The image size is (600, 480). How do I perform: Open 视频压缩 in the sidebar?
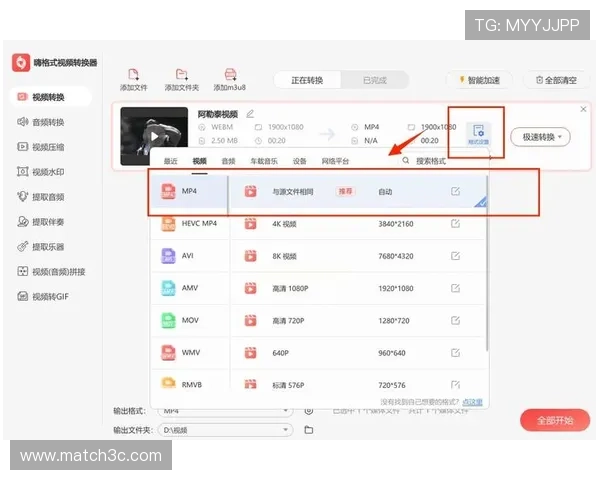pos(41,147)
